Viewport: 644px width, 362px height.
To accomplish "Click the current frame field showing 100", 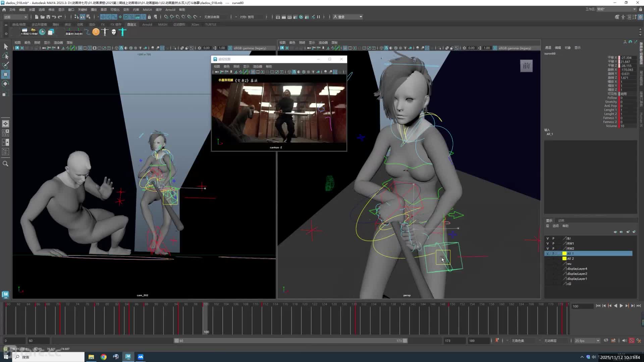I will [x=583, y=306].
